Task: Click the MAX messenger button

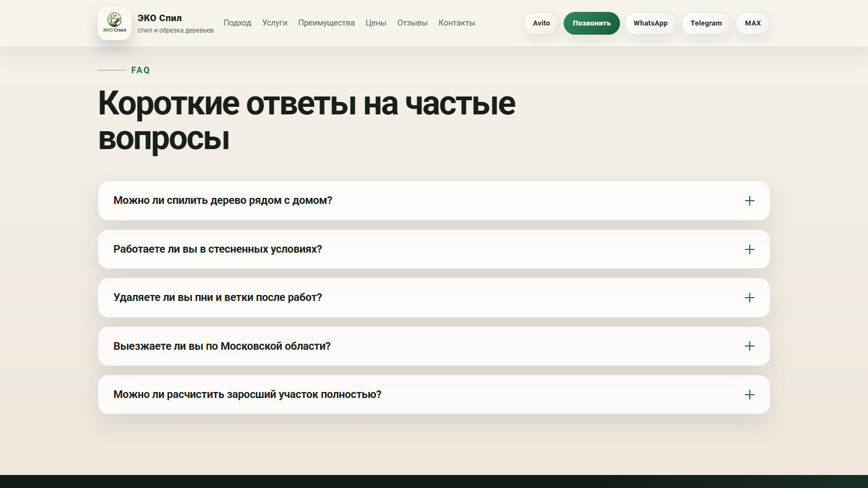Action: (753, 23)
